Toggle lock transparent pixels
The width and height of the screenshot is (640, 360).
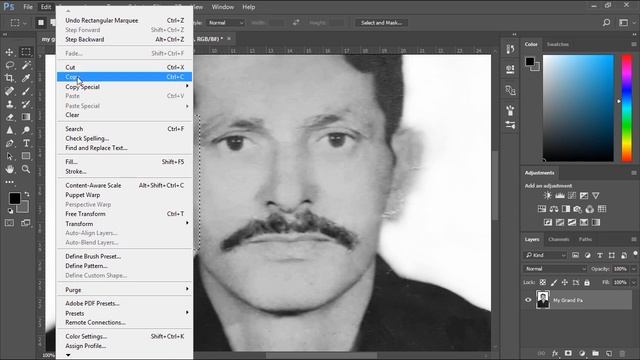click(542, 282)
